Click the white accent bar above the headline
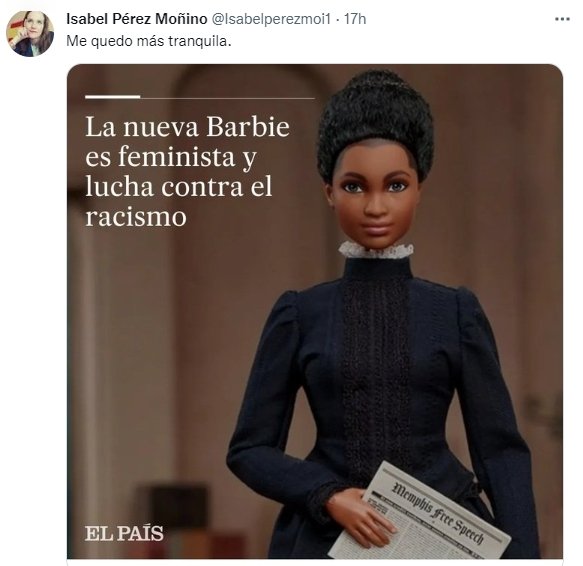This screenshot has height=566, width=583. [x=113, y=97]
